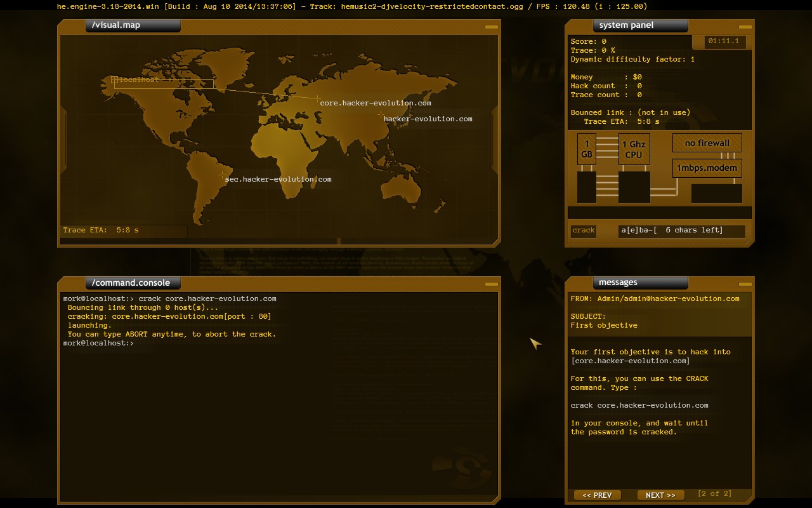This screenshot has width=812, height=508.
Task: Collapse the /visual.map panel with its corner bar
Action: click(492, 27)
